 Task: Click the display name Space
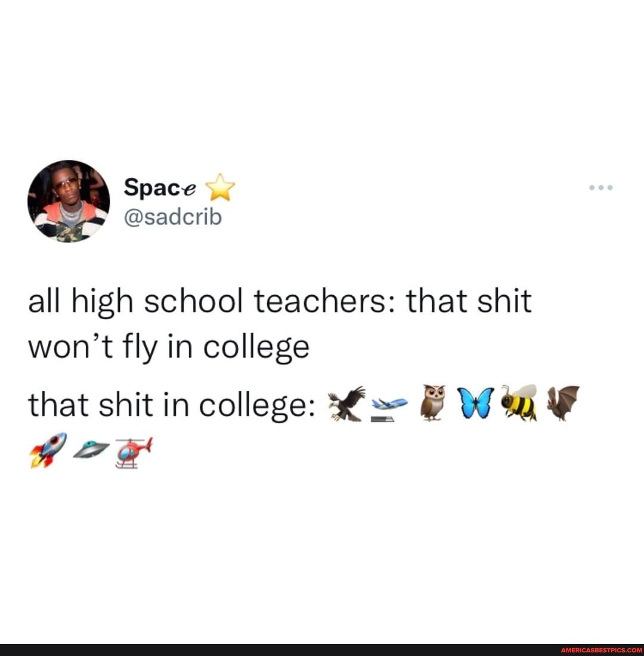159,187
